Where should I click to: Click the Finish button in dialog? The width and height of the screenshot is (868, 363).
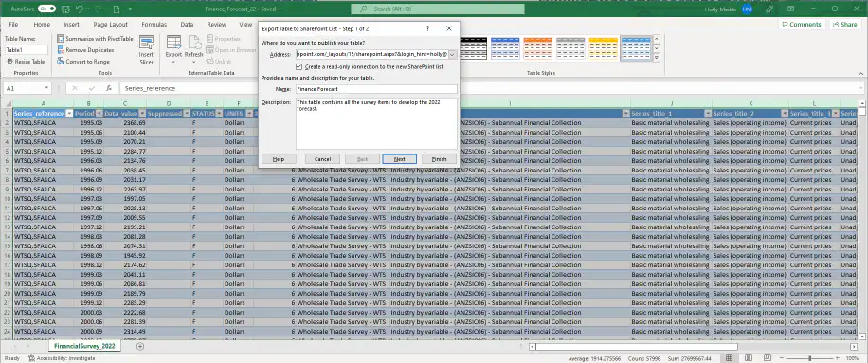439,159
